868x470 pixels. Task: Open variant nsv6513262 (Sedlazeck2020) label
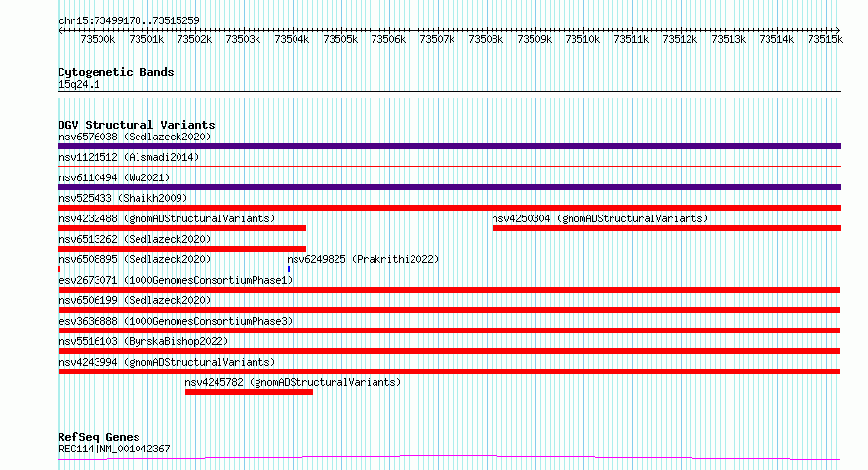tap(135, 239)
